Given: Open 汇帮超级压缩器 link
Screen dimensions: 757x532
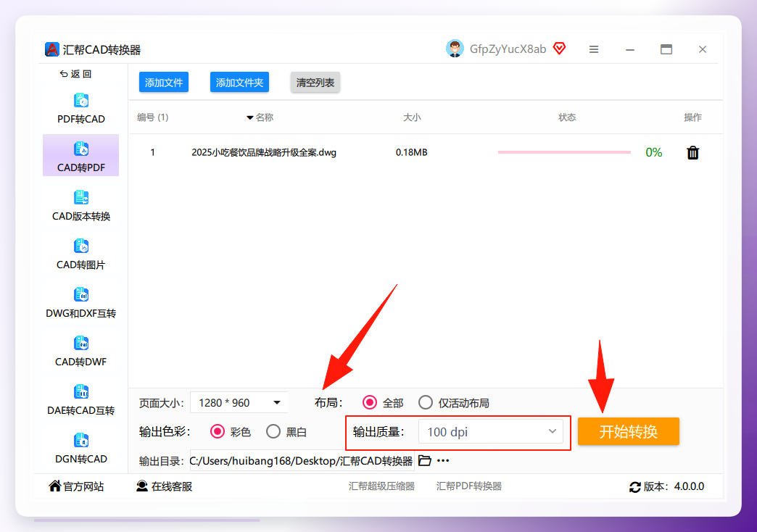Looking at the screenshot, I should click(381, 486).
